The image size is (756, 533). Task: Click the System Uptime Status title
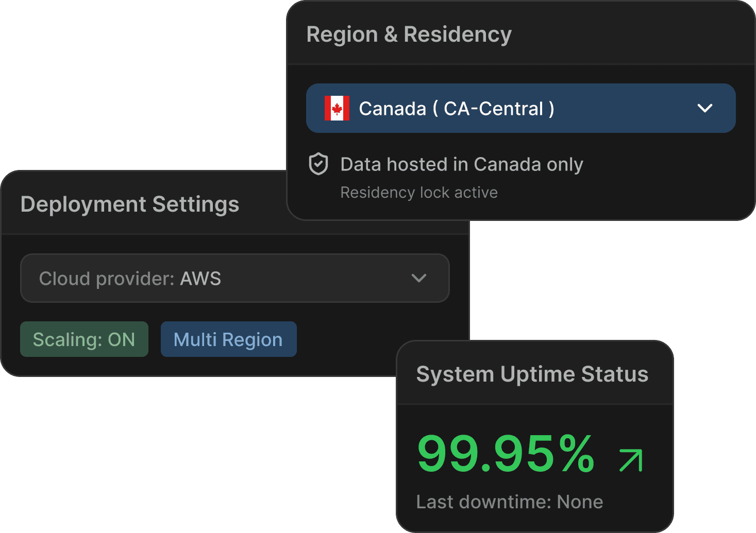click(532, 374)
